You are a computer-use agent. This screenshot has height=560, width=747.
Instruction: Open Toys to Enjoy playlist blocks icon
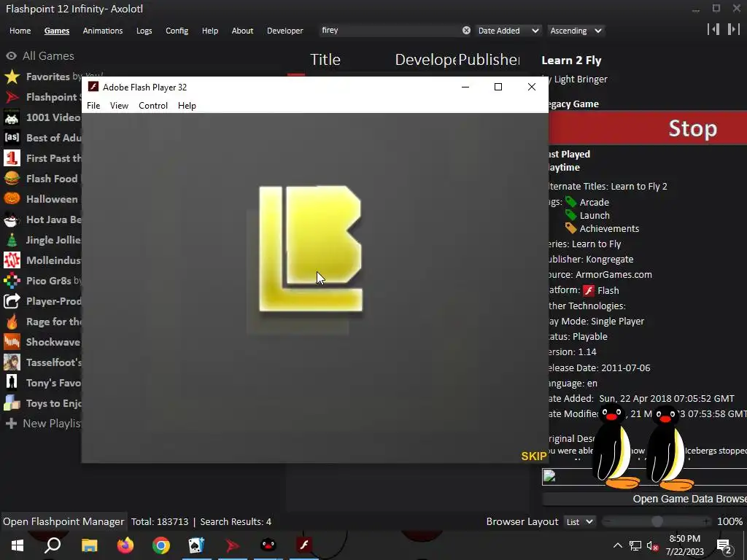pos(12,403)
